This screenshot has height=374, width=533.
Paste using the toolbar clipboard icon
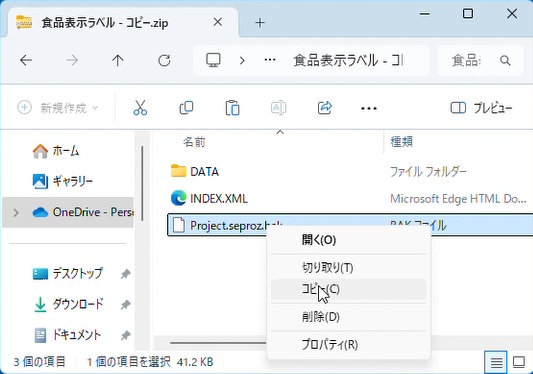tap(233, 108)
